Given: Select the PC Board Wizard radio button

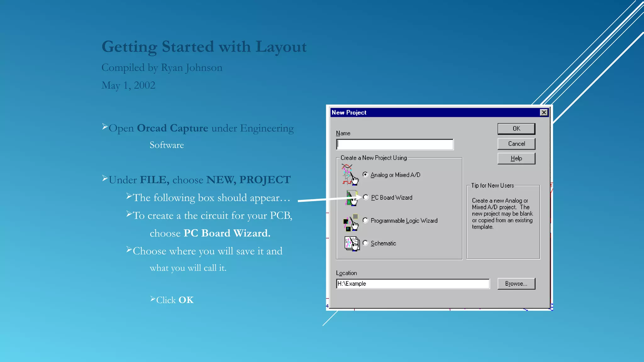Looking at the screenshot, I should [366, 197].
